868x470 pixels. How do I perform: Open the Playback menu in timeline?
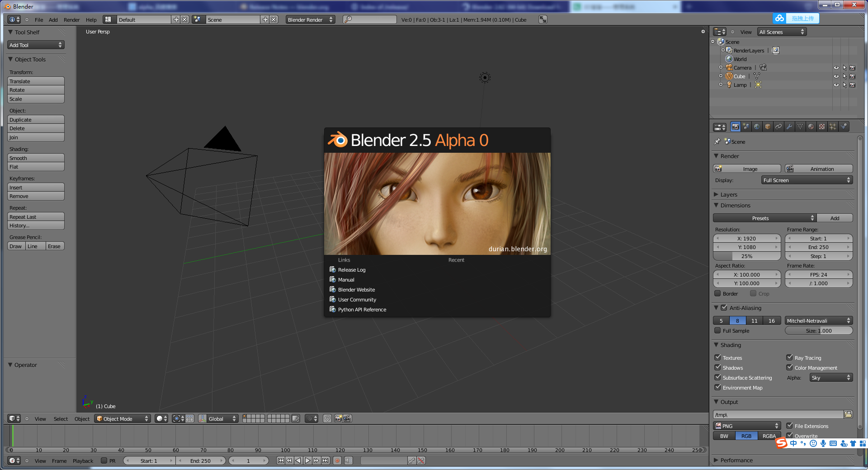[83, 461]
